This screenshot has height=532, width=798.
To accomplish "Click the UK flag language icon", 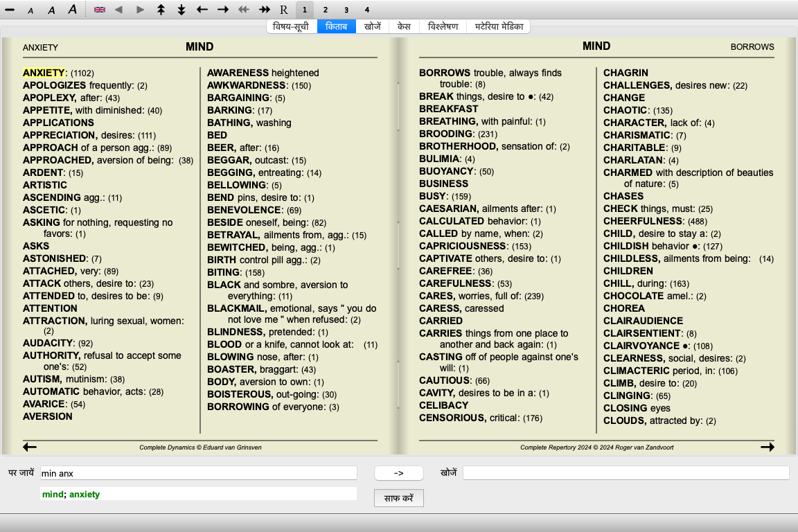I will 100,10.
